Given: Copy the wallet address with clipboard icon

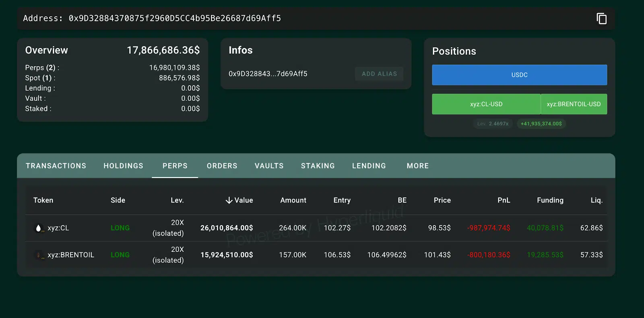Looking at the screenshot, I should point(601,19).
